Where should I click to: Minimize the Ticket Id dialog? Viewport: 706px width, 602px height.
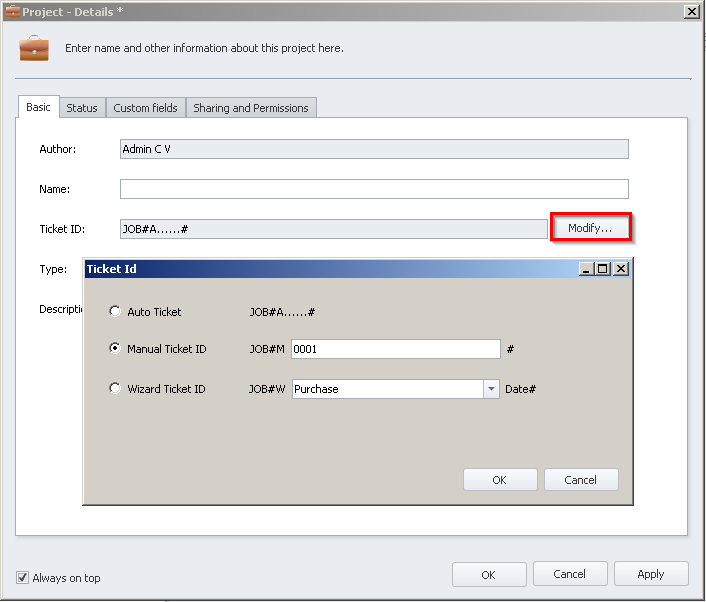click(x=586, y=269)
